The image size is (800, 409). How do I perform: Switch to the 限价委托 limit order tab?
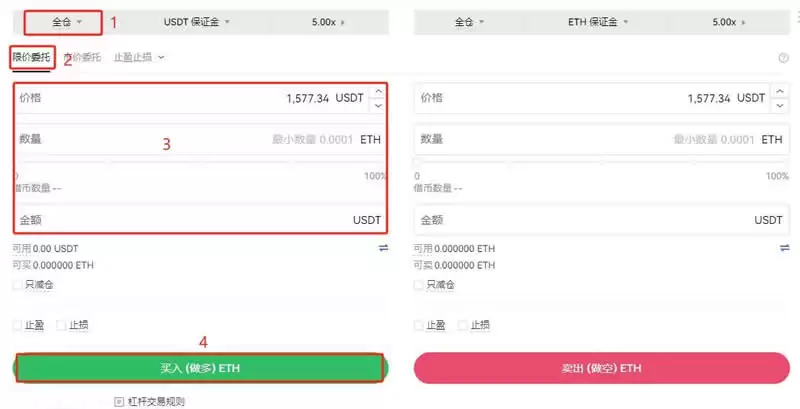click(x=31, y=58)
